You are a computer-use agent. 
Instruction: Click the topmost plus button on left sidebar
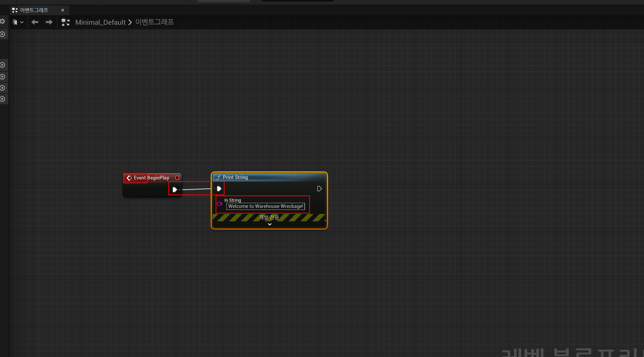[3, 34]
